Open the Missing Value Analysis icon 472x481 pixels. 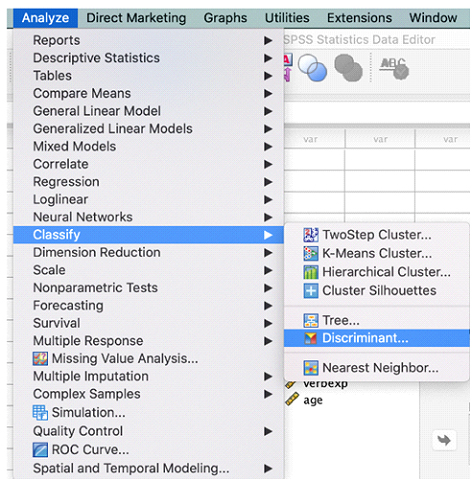coord(40,359)
